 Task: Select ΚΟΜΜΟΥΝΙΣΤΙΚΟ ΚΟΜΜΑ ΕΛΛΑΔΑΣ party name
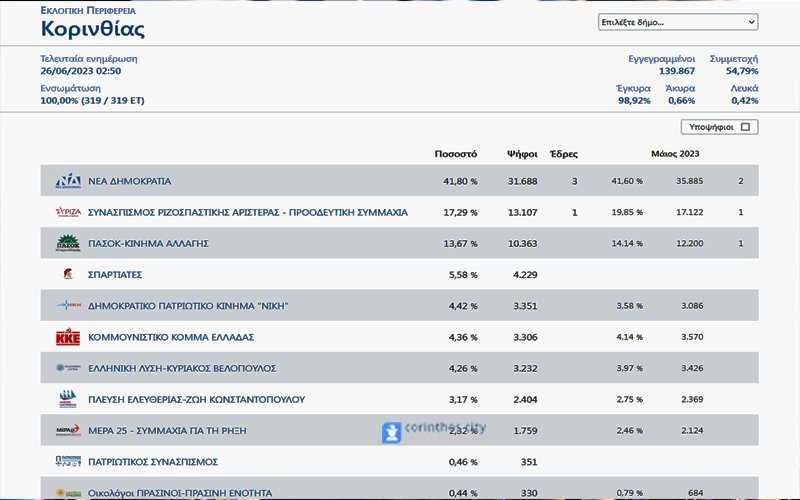point(171,337)
